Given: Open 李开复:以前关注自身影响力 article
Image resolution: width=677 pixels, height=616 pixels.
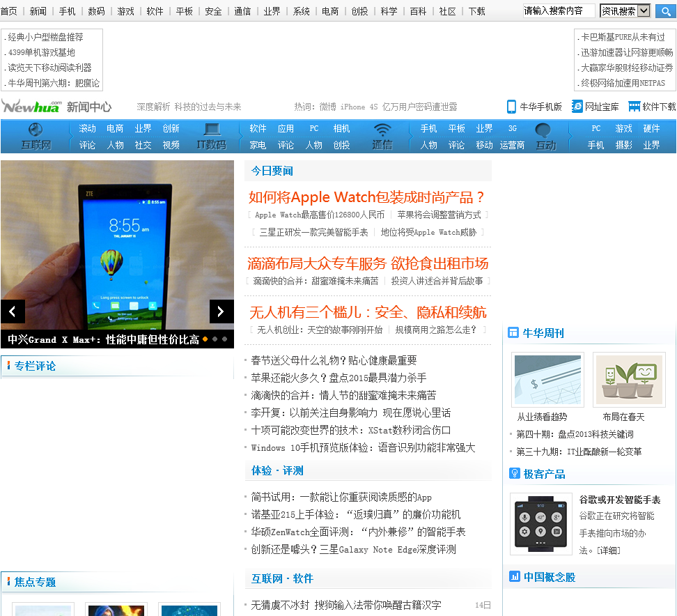Looking at the screenshot, I should point(350,413).
